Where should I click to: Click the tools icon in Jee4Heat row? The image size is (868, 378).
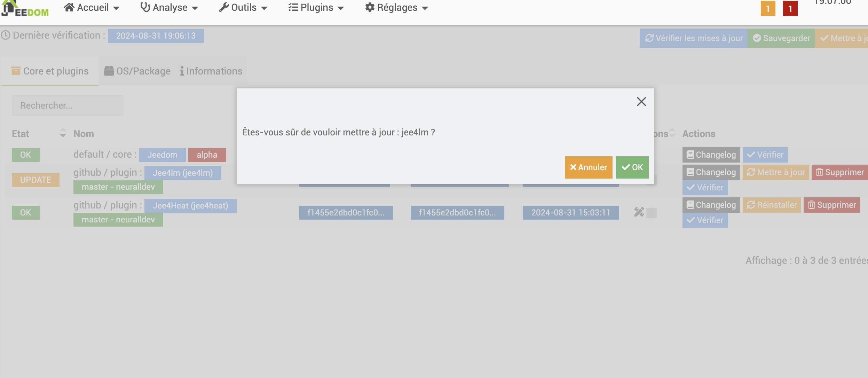(639, 212)
